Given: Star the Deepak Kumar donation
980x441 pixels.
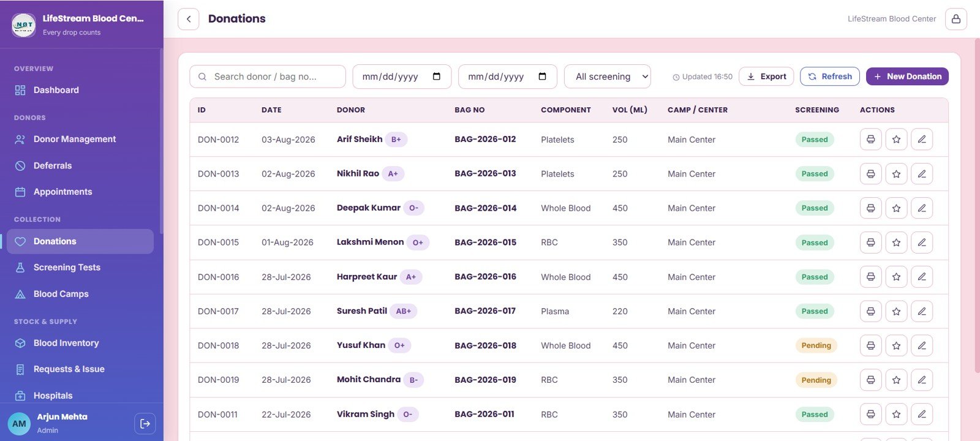Looking at the screenshot, I should tap(896, 208).
